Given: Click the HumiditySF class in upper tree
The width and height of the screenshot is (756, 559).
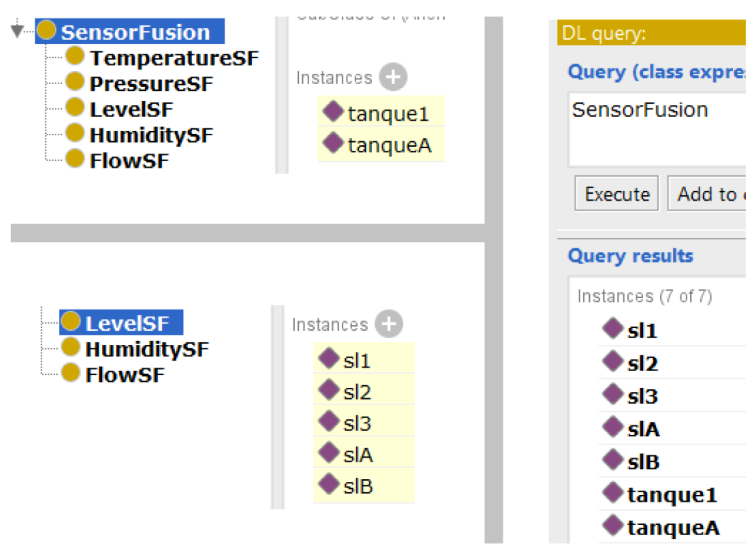Looking at the screenshot, I should pyautogui.click(x=151, y=135).
